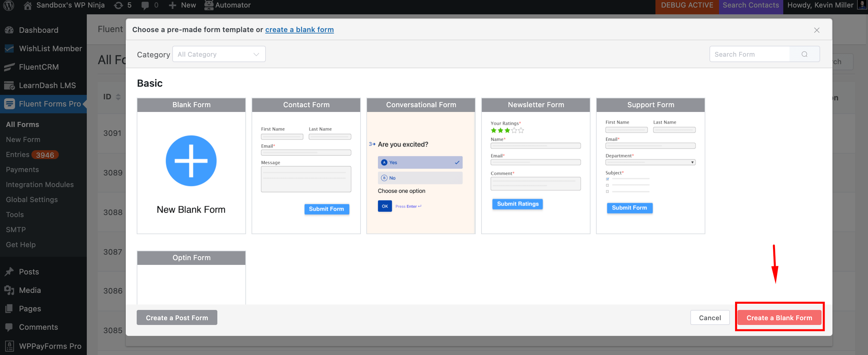Click the 3946 entries count badge
The image size is (868, 355).
45,155
